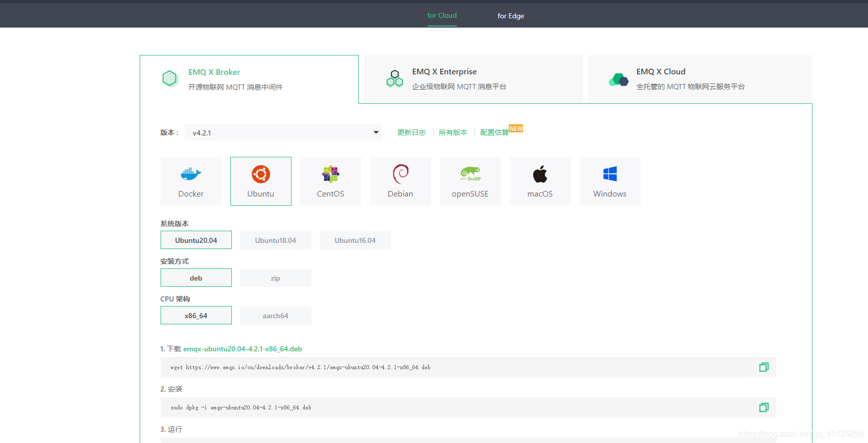Viewport: 868px width, 443px height.
Task: Click the CentOS label text
Action: pyautogui.click(x=331, y=194)
